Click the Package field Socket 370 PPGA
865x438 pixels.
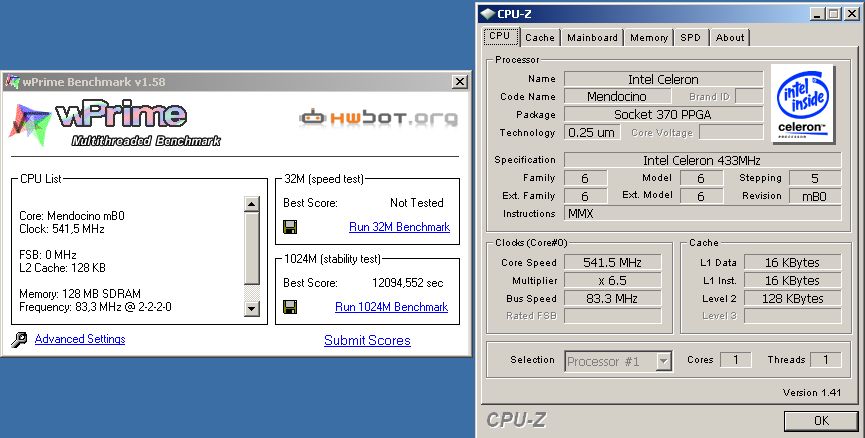663,115
